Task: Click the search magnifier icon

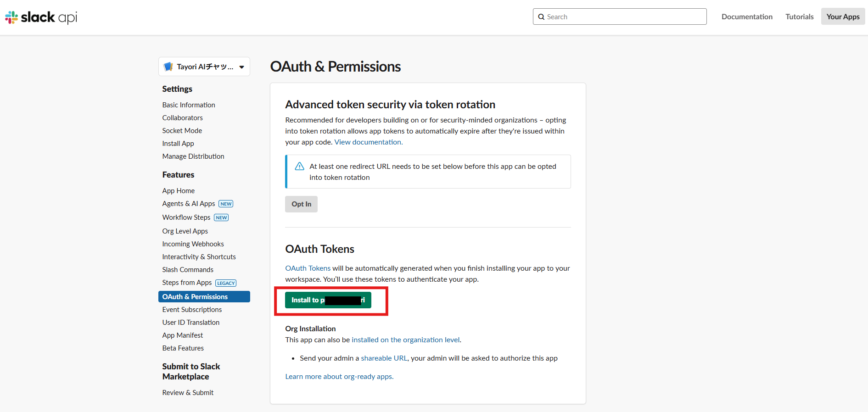Action: click(541, 17)
